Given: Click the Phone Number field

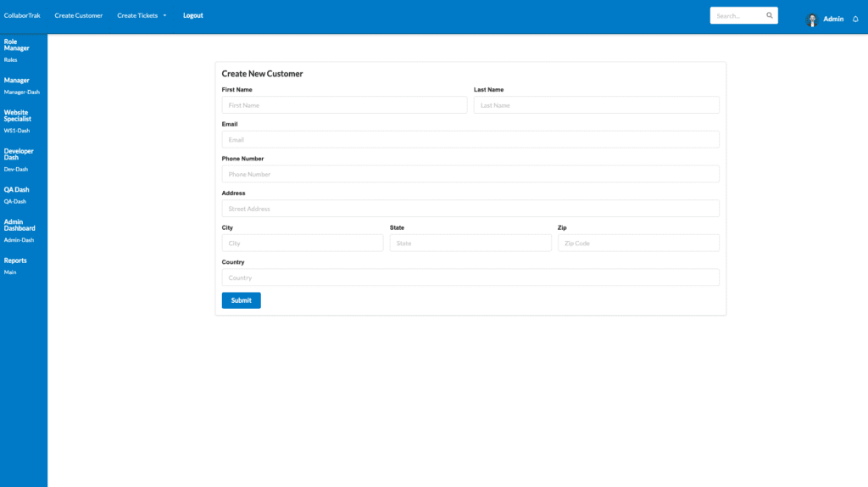Looking at the screenshot, I should pos(470,174).
